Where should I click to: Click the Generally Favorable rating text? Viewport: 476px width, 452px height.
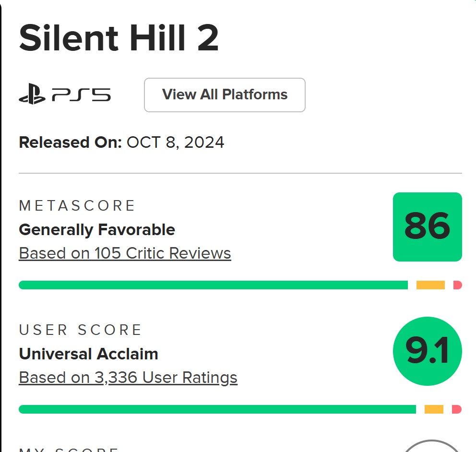tap(97, 230)
